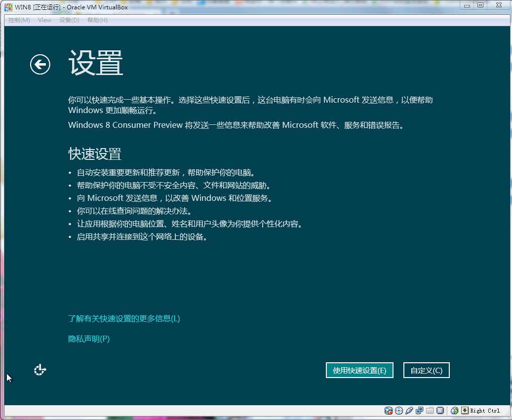Screen dimensions: 512x420
Task: Open the 隐私声明(P) link
Action: (89, 339)
